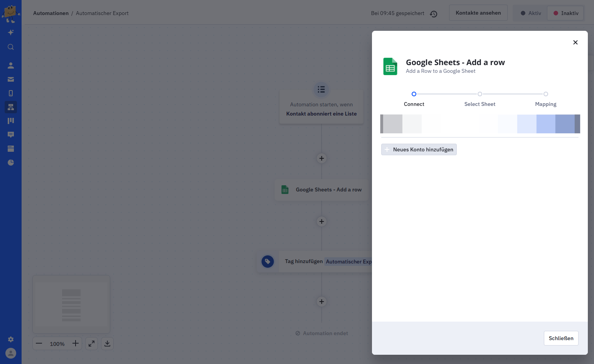Click Neues Konto hinzufügen button
Image resolution: width=594 pixels, height=364 pixels.
click(419, 149)
